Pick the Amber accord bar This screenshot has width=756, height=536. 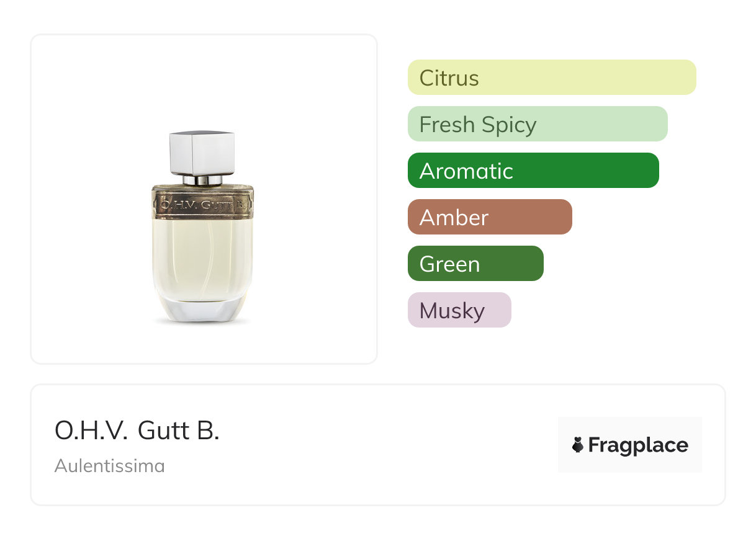coord(489,217)
